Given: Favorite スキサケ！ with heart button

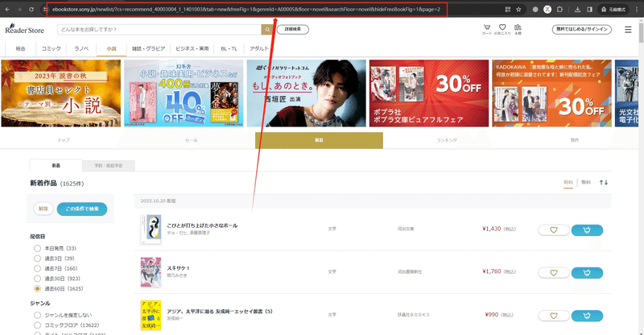Looking at the screenshot, I should tap(554, 273).
